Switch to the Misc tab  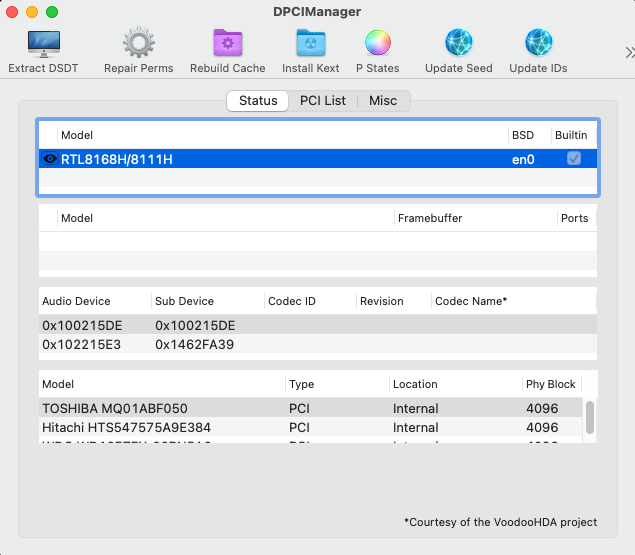coord(383,101)
